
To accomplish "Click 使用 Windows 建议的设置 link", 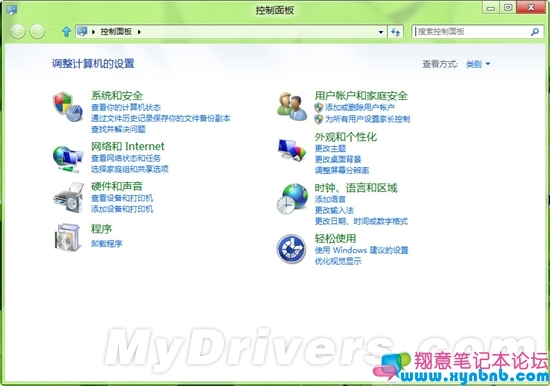I will pos(361,250).
